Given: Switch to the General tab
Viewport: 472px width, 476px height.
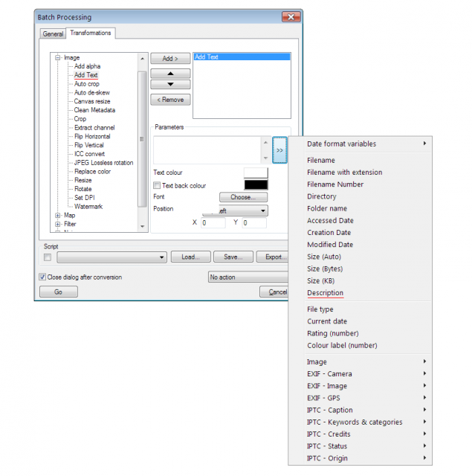Looking at the screenshot, I should pyautogui.click(x=53, y=33).
